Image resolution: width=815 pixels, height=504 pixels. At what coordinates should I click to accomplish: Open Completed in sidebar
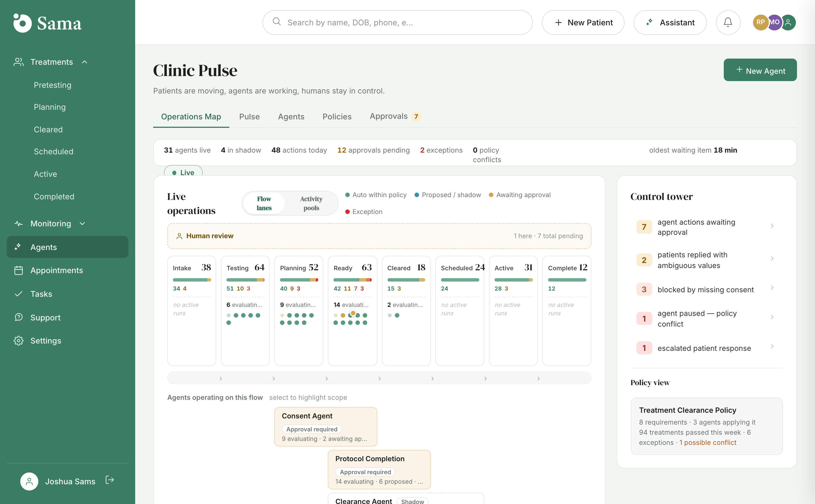(54, 196)
